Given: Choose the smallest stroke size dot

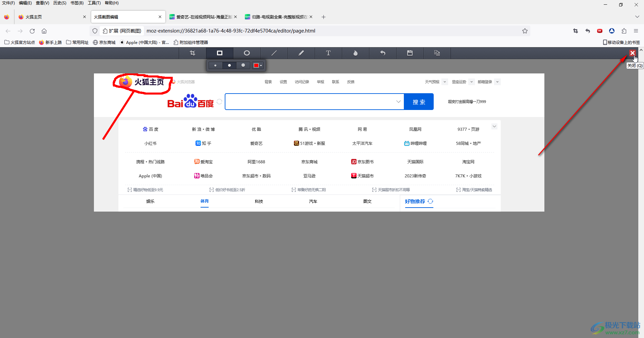Looking at the screenshot, I should point(215,65).
